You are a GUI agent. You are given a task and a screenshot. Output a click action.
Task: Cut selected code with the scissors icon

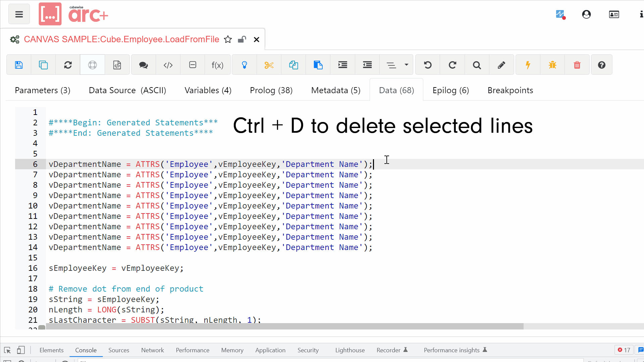[269, 65]
